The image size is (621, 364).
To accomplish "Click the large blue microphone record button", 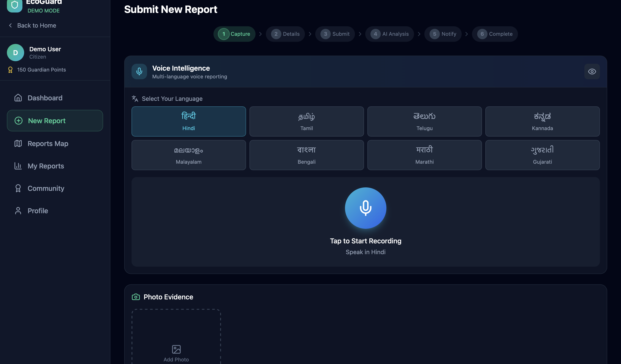I will pos(365,208).
